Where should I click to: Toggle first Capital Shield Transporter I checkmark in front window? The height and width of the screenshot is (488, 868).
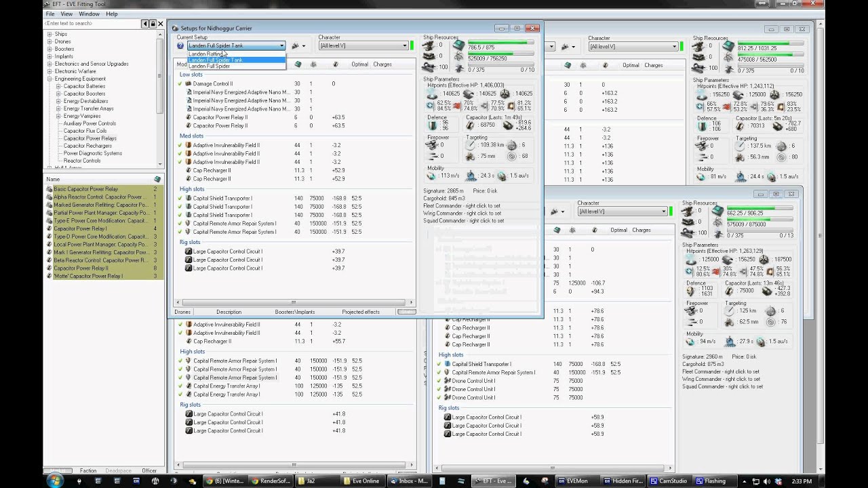pos(180,198)
